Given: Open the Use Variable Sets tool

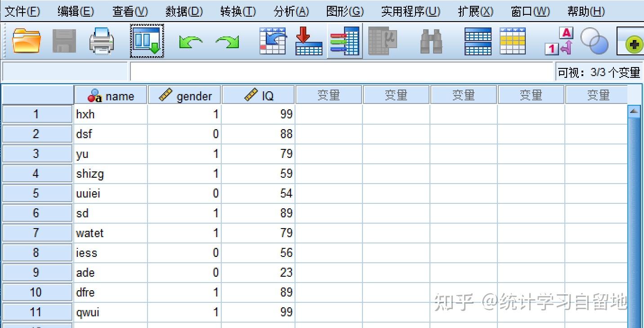Looking at the screenshot, I should [595, 42].
